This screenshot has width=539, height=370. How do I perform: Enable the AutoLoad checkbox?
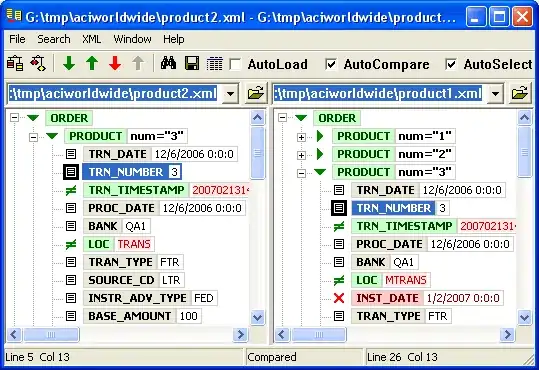tap(235, 64)
